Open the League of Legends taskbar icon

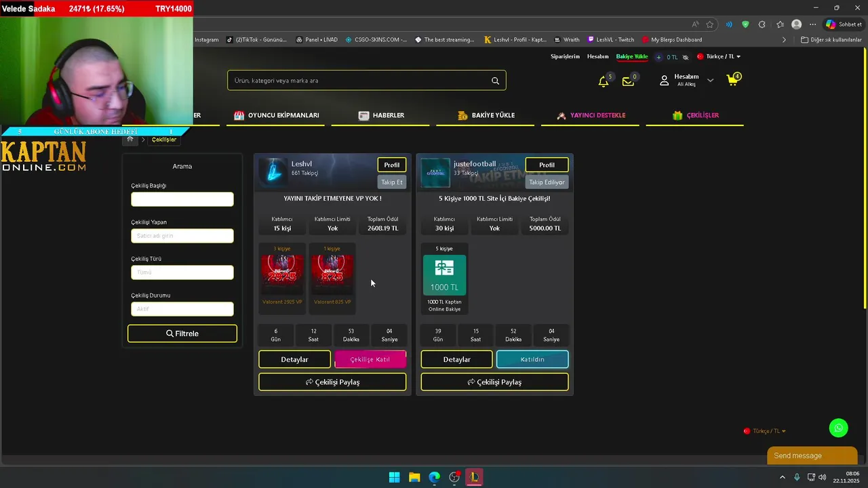click(474, 477)
